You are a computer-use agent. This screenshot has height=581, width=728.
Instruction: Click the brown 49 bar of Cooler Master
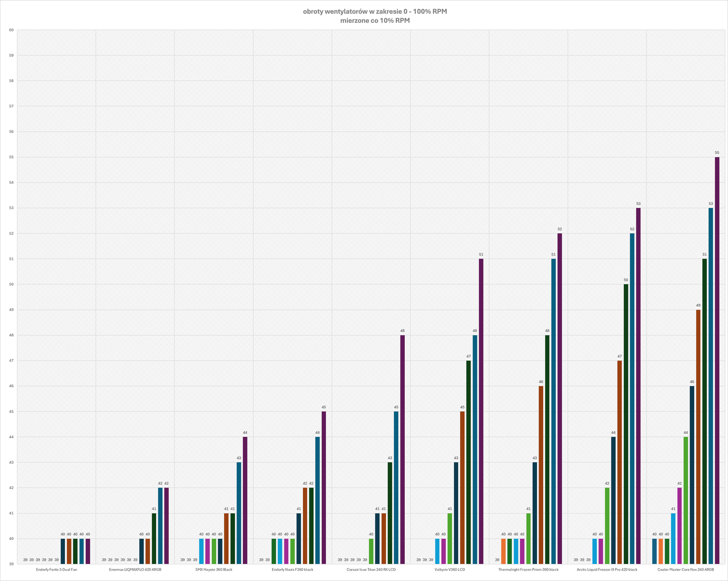click(698, 437)
